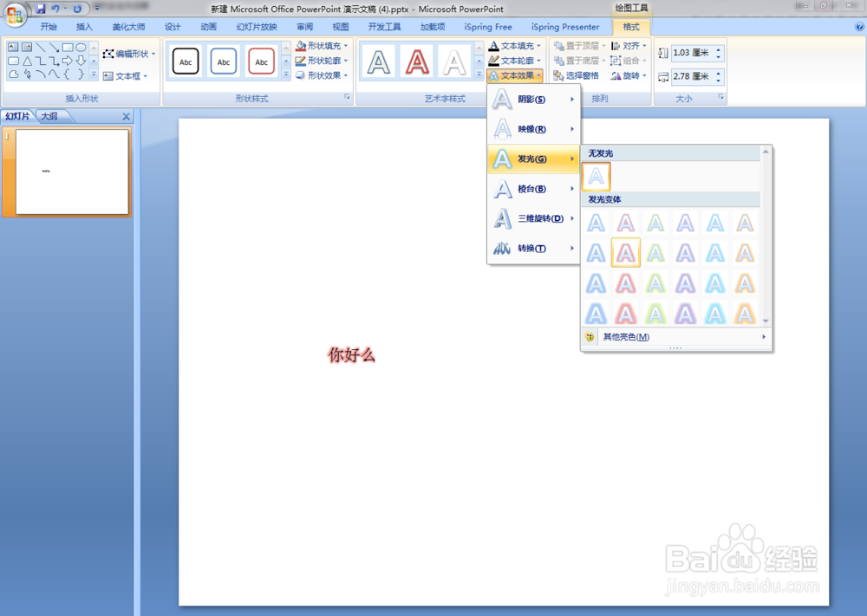
Task: Open Edit Shape (编辑形状) dropdown
Action: [129, 54]
